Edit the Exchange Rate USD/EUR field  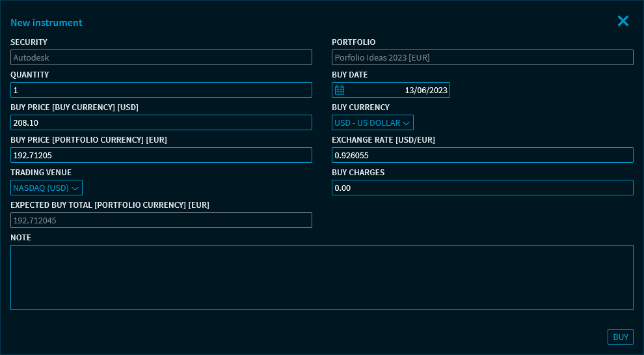pyautogui.click(x=482, y=155)
